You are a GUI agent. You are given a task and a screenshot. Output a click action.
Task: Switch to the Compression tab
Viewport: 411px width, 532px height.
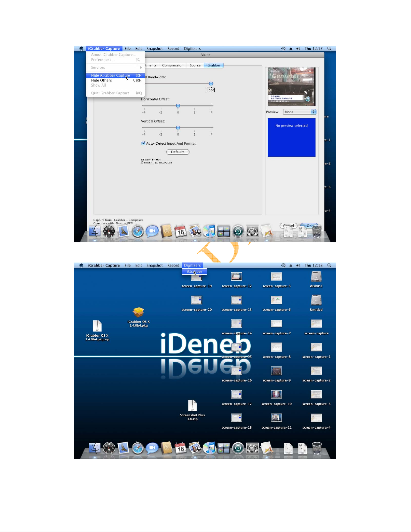tap(173, 65)
